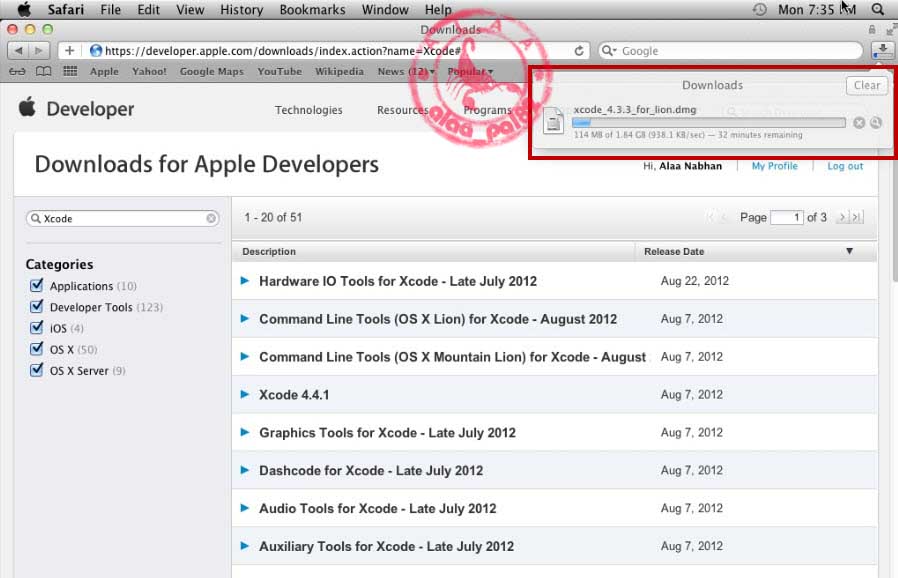Viewport: 898px width, 578px height.
Task: Uncheck the iOS category
Action: click(36, 328)
